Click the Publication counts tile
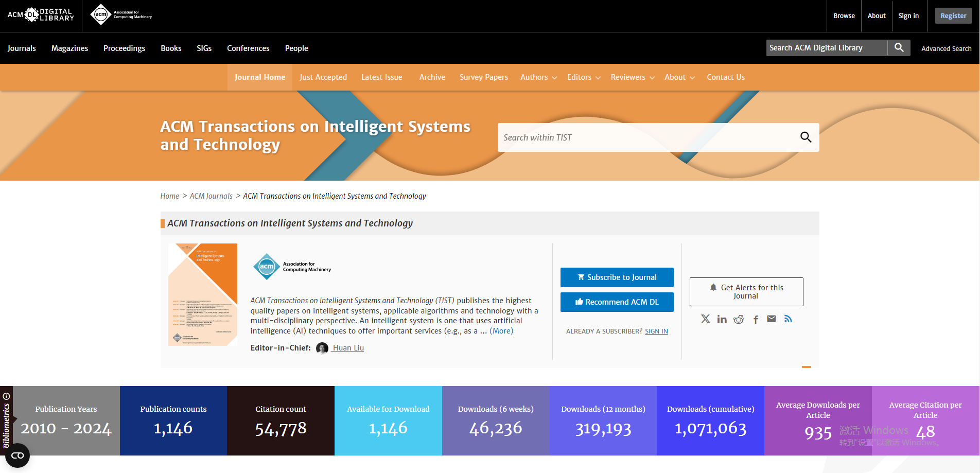 [173, 421]
